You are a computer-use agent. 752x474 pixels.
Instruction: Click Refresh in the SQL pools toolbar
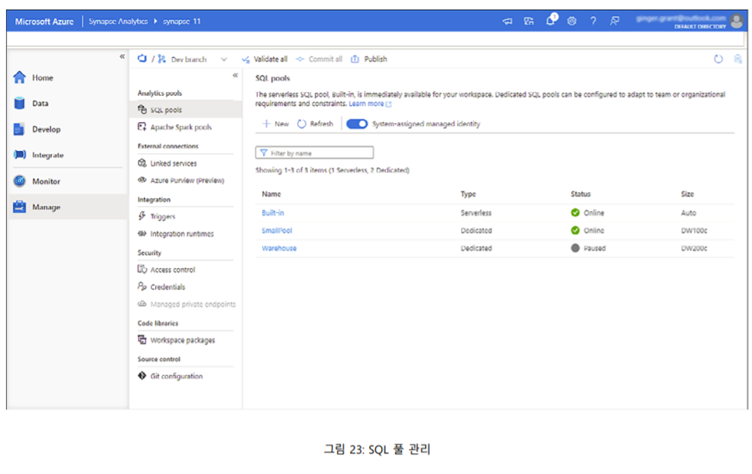[315, 124]
